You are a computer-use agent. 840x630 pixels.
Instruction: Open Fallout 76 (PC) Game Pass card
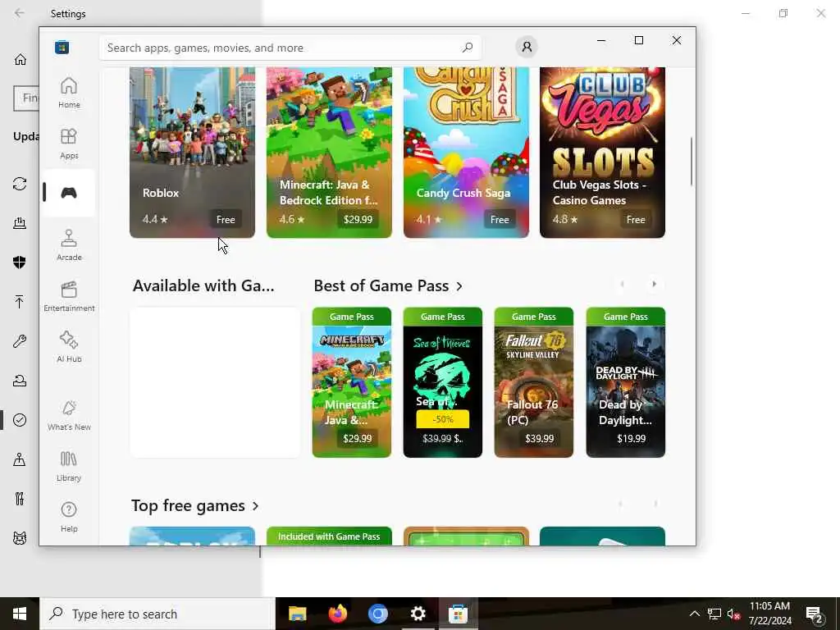click(x=533, y=382)
